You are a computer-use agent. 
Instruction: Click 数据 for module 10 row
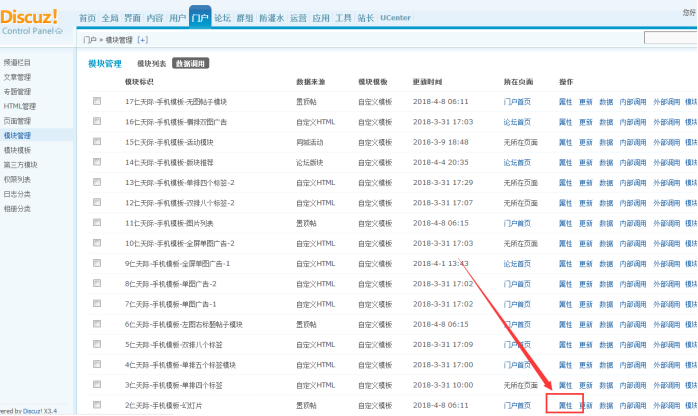pos(606,244)
